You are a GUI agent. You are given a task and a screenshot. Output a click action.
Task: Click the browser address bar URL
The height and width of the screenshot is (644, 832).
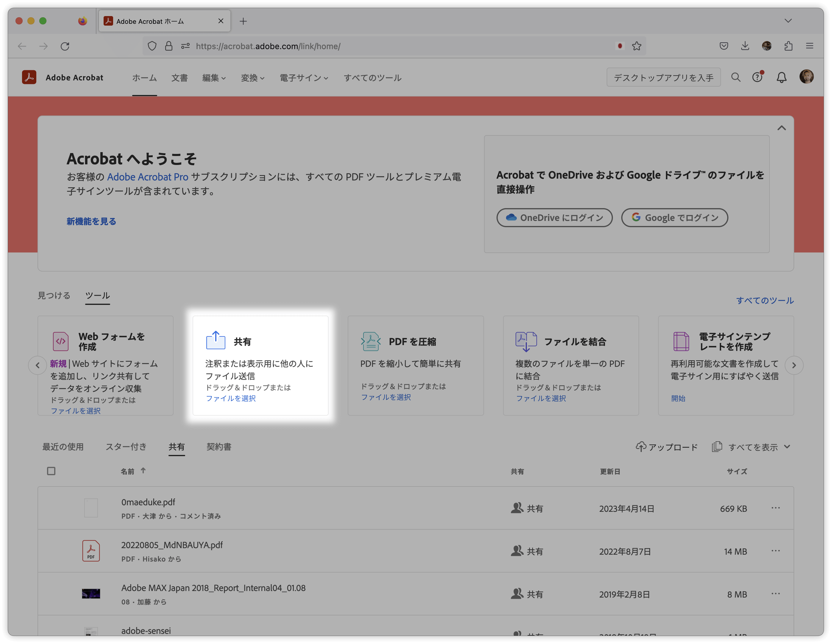click(x=268, y=46)
